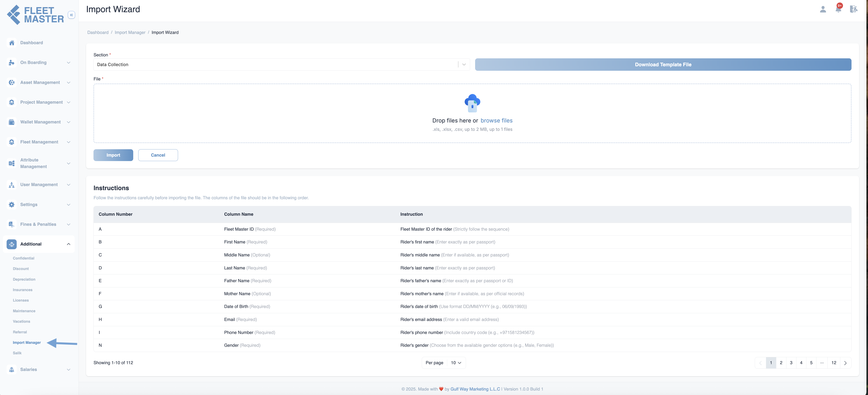
Task: Open Vacations submenu item
Action: [x=22, y=322]
